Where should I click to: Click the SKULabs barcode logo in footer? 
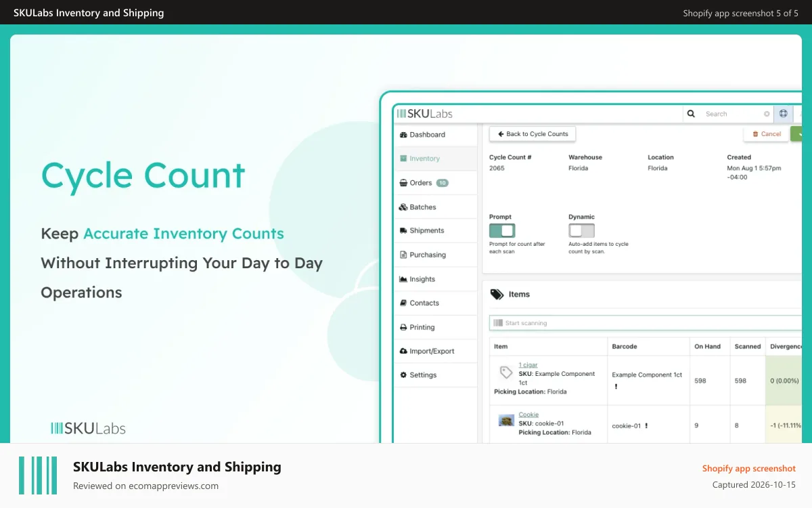coord(38,475)
